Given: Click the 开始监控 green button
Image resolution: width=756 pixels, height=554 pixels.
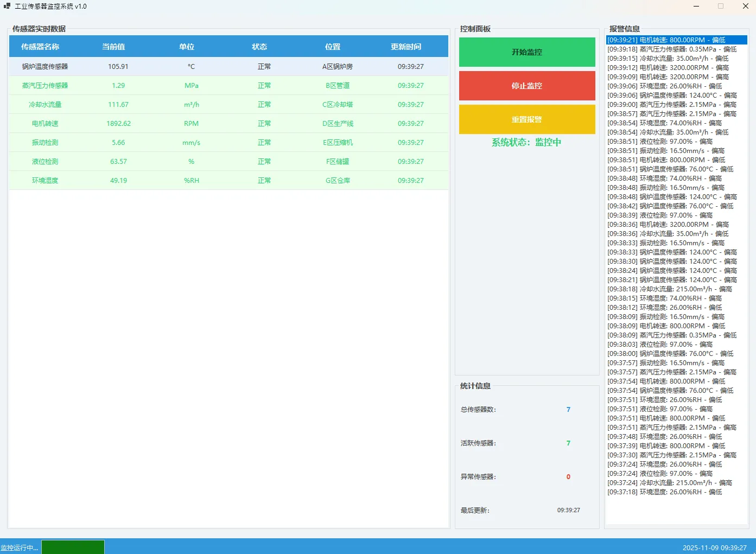Looking at the screenshot, I should pos(526,52).
